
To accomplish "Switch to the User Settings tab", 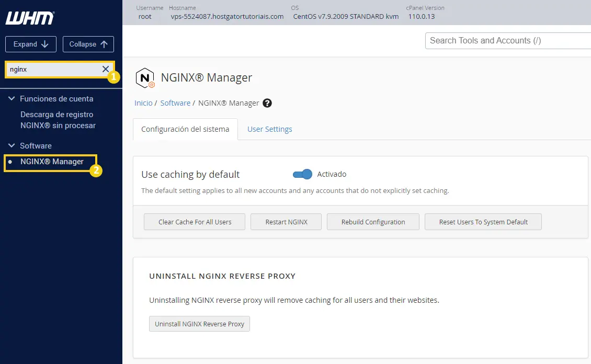I will (269, 129).
